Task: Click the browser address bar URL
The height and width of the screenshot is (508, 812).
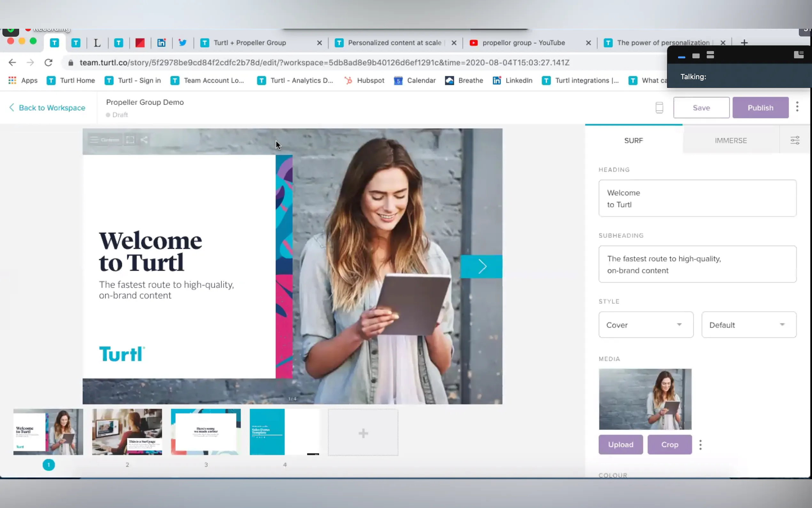Action: pyautogui.click(x=324, y=63)
